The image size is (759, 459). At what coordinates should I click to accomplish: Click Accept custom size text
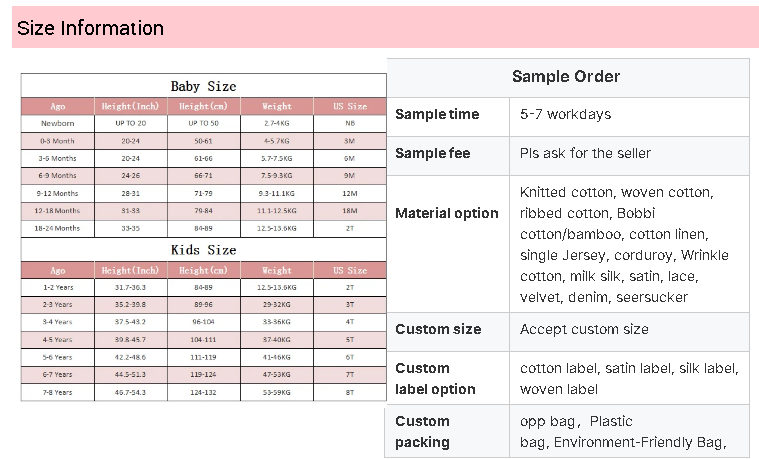(x=584, y=329)
